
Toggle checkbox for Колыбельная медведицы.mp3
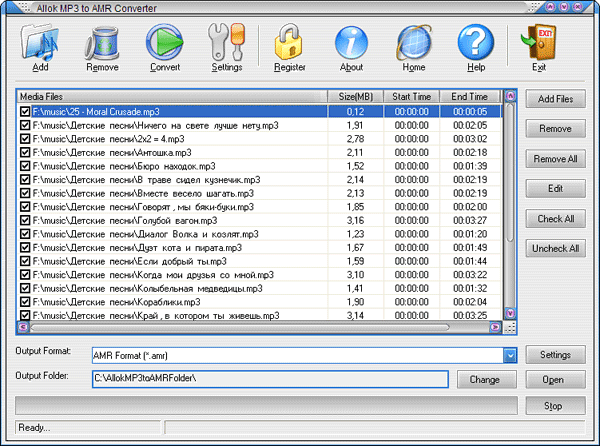pos(25,288)
